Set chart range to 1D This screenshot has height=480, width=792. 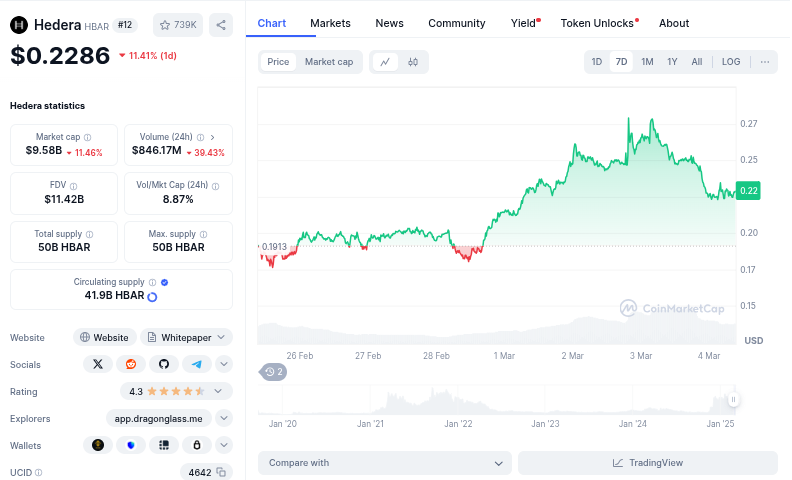(x=597, y=62)
